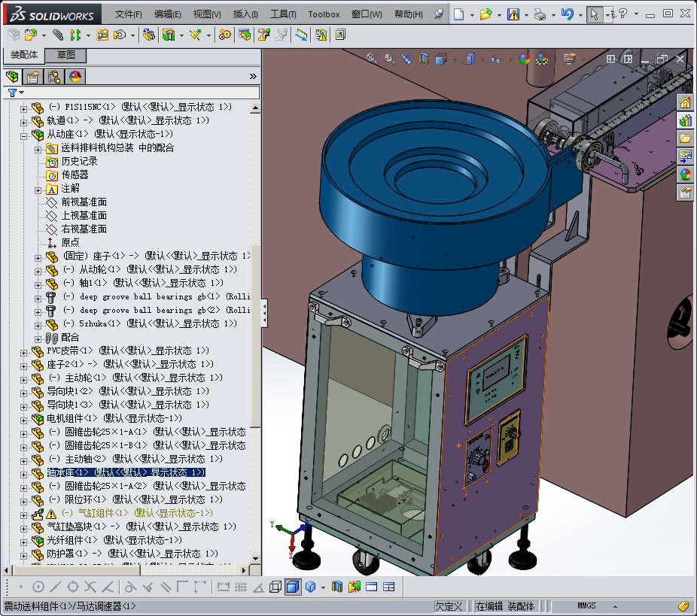This screenshot has width=697, height=616.
Task: Click the Zoom to Area magnifier icon
Action: click(389, 59)
